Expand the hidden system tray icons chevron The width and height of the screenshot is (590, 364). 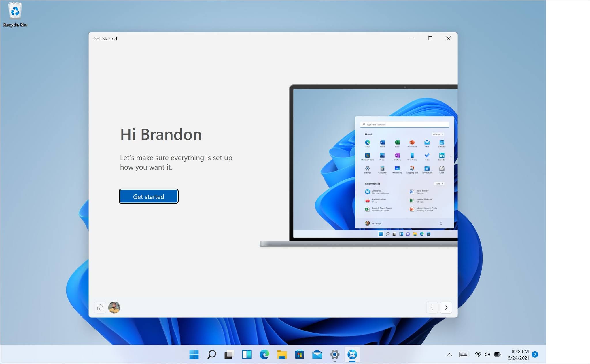click(x=449, y=354)
